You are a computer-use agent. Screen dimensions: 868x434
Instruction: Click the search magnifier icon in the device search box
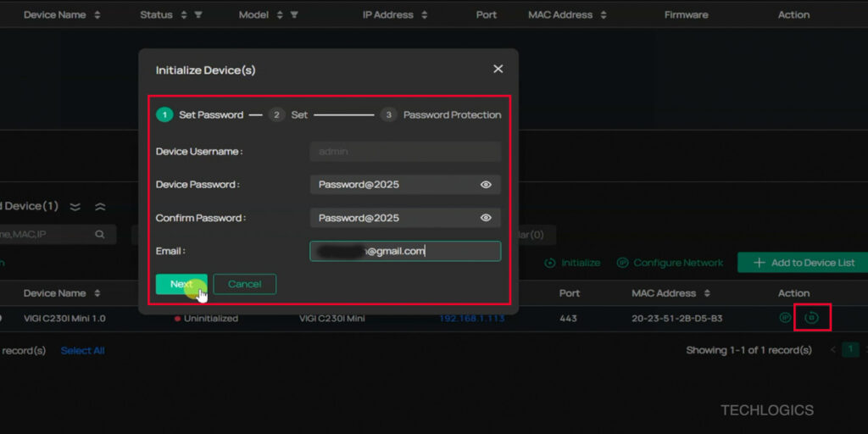coord(100,235)
